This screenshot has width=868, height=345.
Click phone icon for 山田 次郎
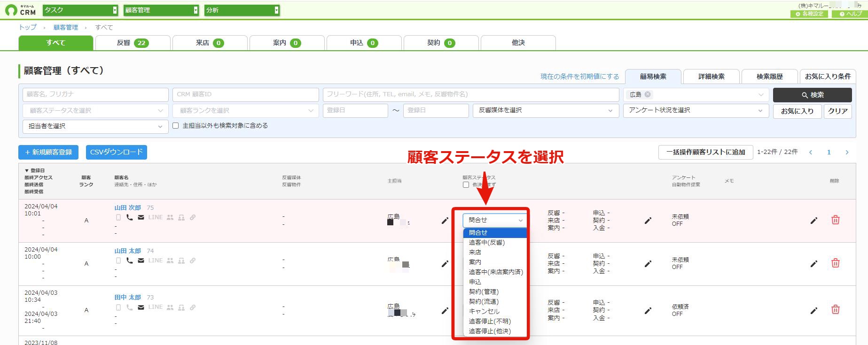130,217
